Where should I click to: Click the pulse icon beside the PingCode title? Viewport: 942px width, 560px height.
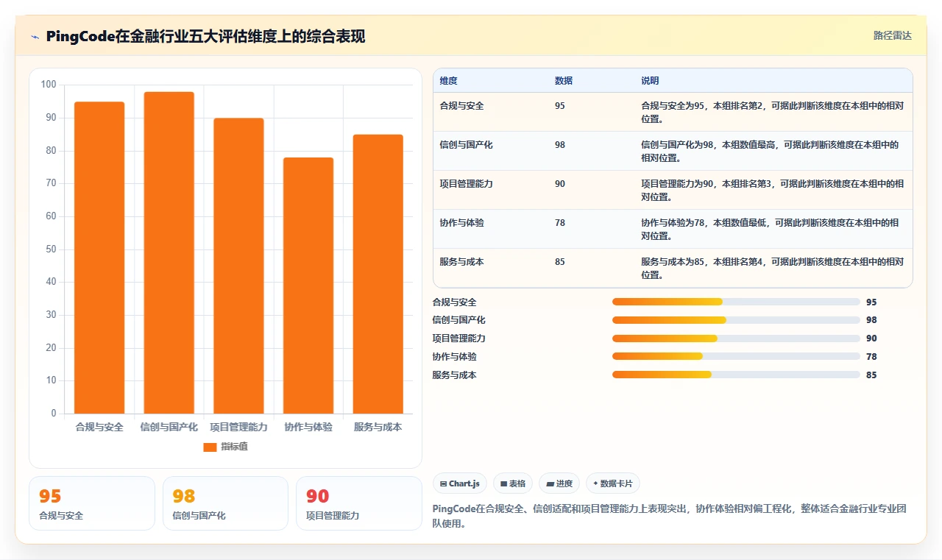click(x=35, y=36)
